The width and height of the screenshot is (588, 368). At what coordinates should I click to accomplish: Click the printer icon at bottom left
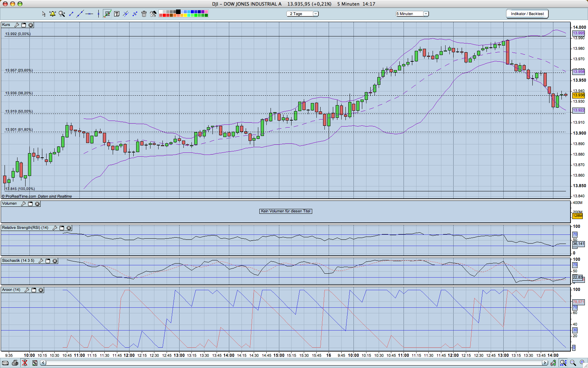point(15,363)
